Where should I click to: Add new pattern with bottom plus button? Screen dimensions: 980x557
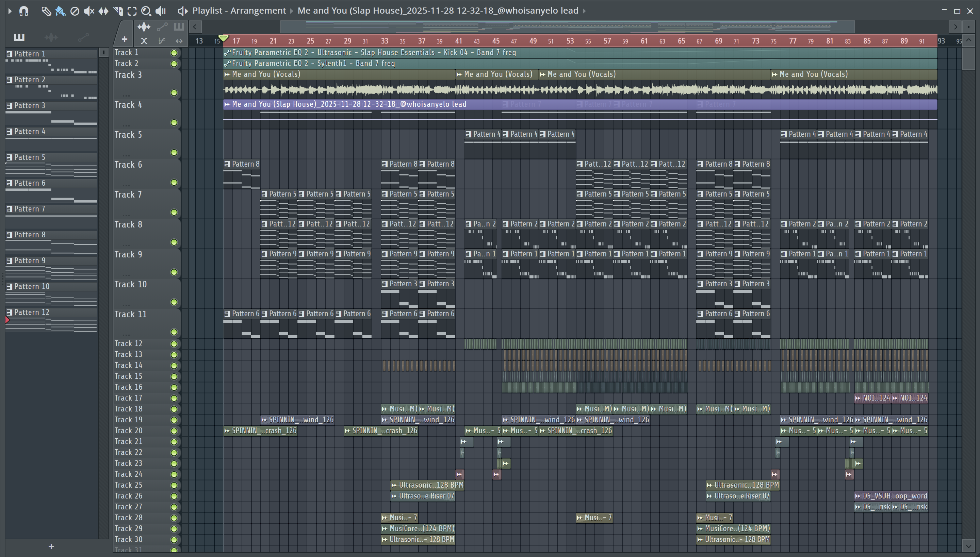click(51, 546)
